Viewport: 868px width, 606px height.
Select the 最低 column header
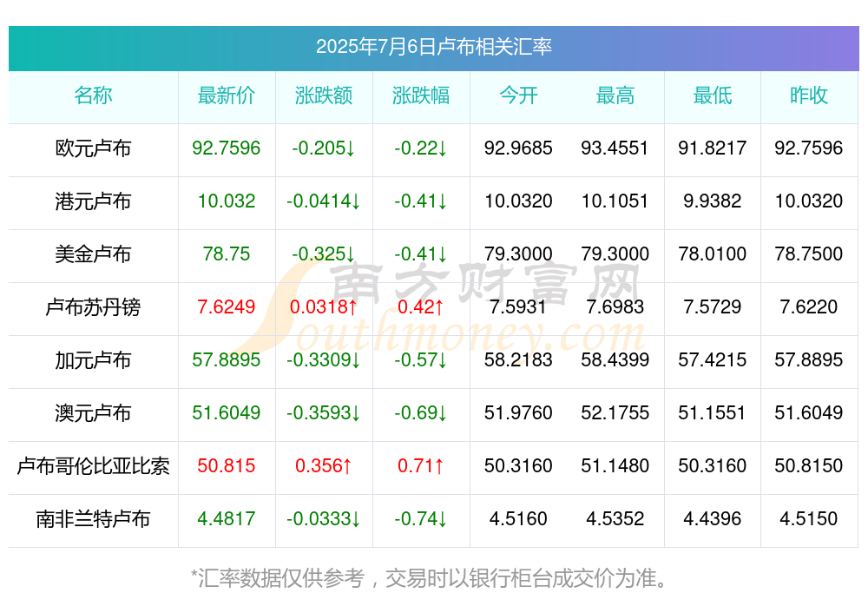pos(713,96)
